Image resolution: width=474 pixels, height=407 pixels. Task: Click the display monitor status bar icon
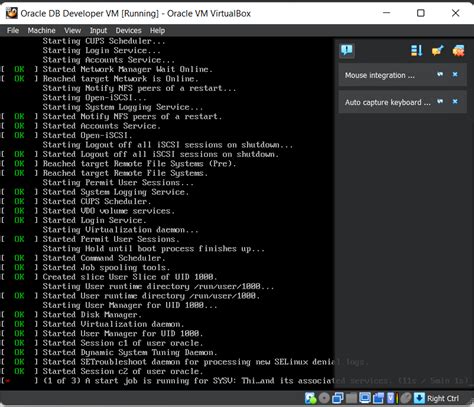[x=365, y=398]
